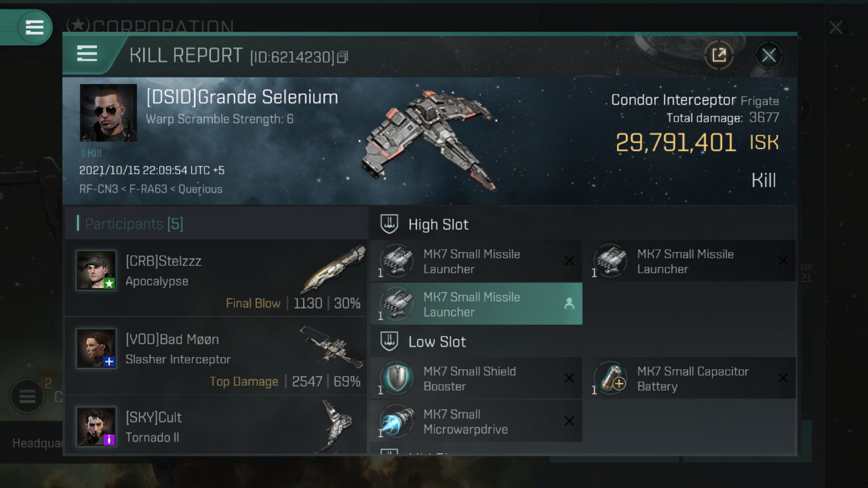Open the kill report menu icon

[87, 54]
